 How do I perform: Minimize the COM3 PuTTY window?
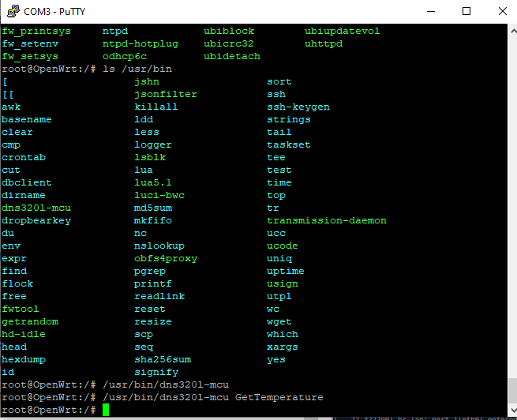[x=431, y=11]
